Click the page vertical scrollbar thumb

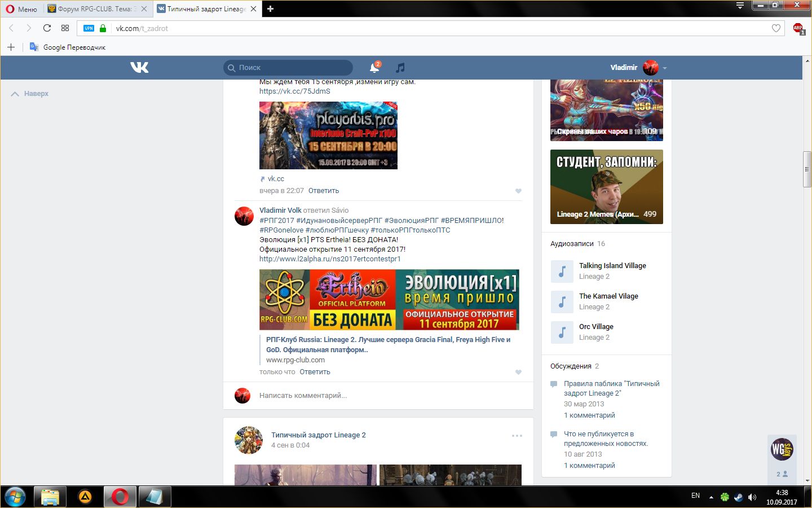click(x=807, y=169)
